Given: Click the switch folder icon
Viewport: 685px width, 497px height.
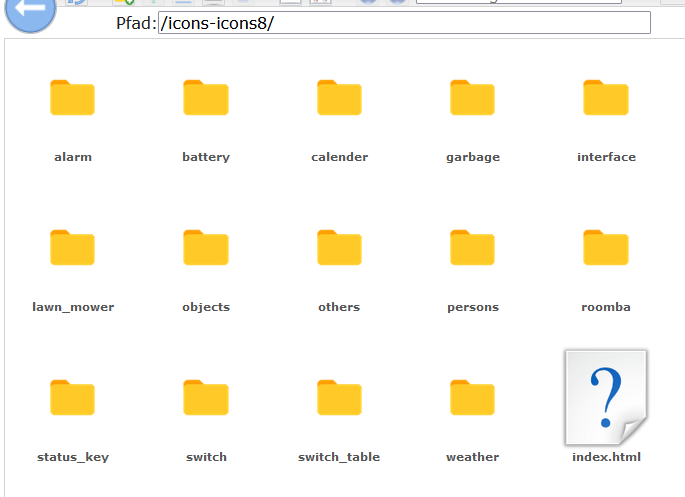Looking at the screenshot, I should [206, 398].
